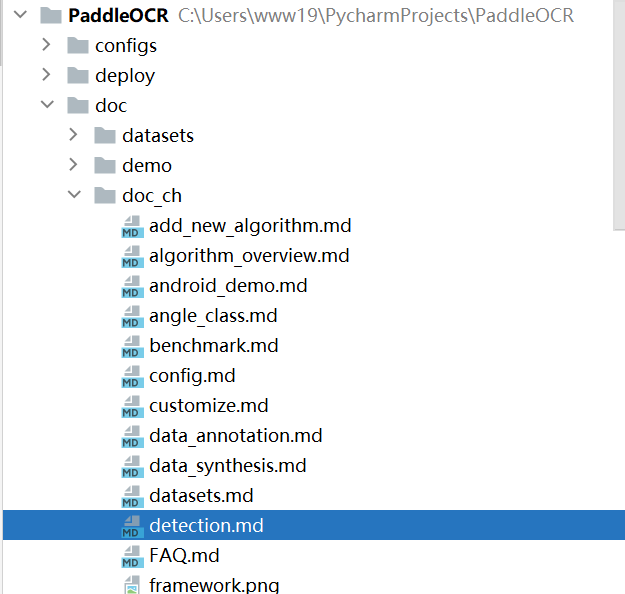This screenshot has width=625, height=594.
Task: Click the markdown icon of customize.md
Action: point(132,407)
